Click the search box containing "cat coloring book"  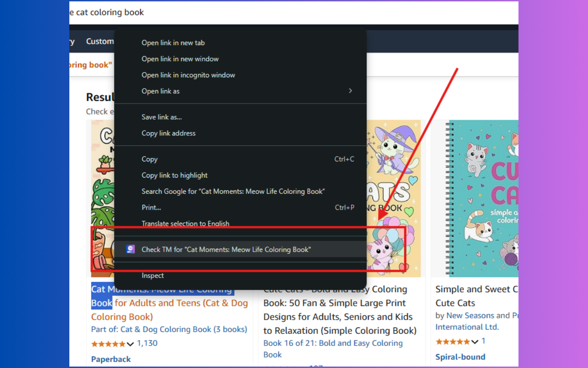tap(294, 12)
